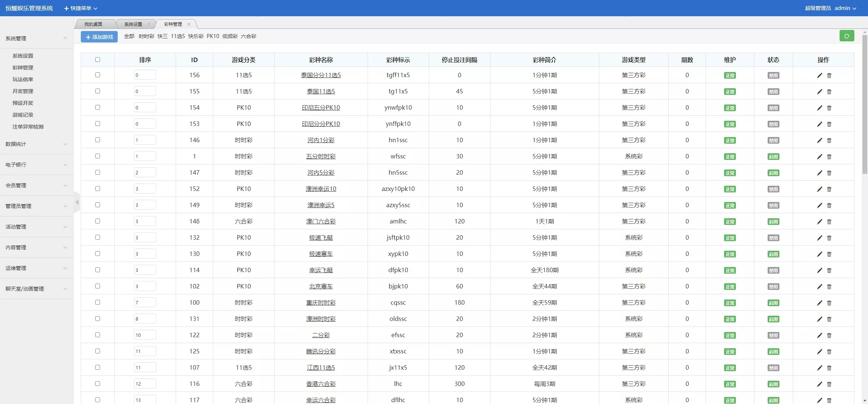Click the sort input of 重庆时时彩 row
This screenshot has height=404, width=868.
(x=145, y=302)
